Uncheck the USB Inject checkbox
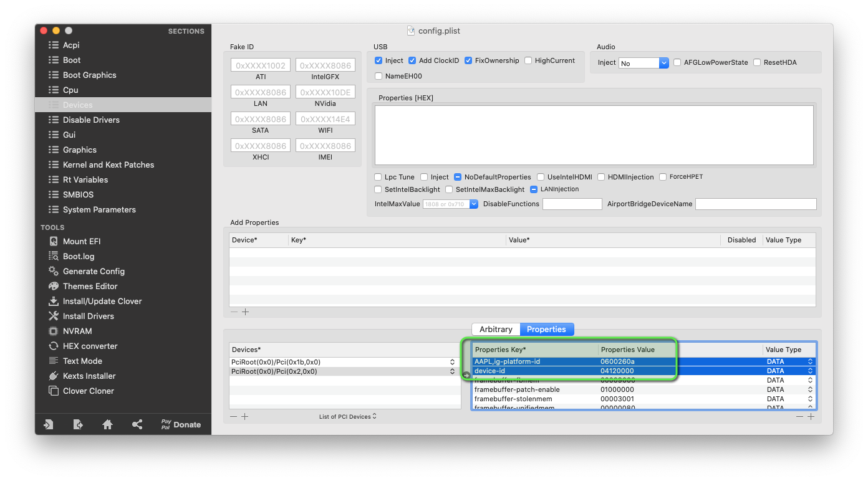Image resolution: width=868 pixels, height=481 pixels. [x=379, y=60]
